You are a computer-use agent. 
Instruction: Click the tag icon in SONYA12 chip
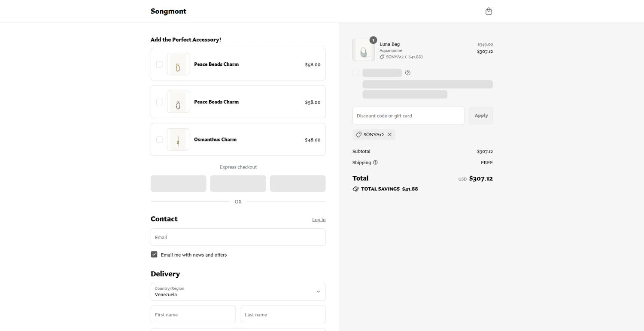[358, 135]
